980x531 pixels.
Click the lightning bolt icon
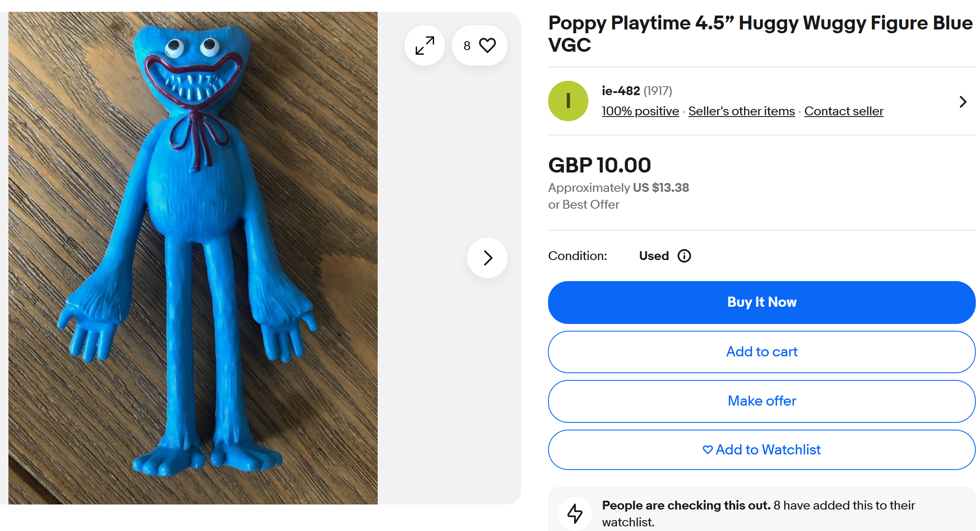coord(575,513)
